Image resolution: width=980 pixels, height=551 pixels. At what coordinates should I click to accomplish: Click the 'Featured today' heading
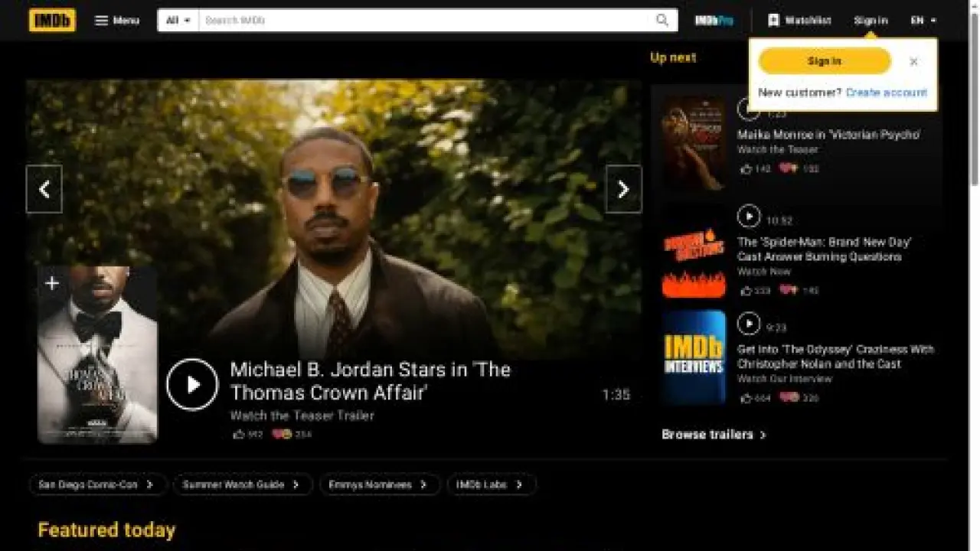point(106,530)
